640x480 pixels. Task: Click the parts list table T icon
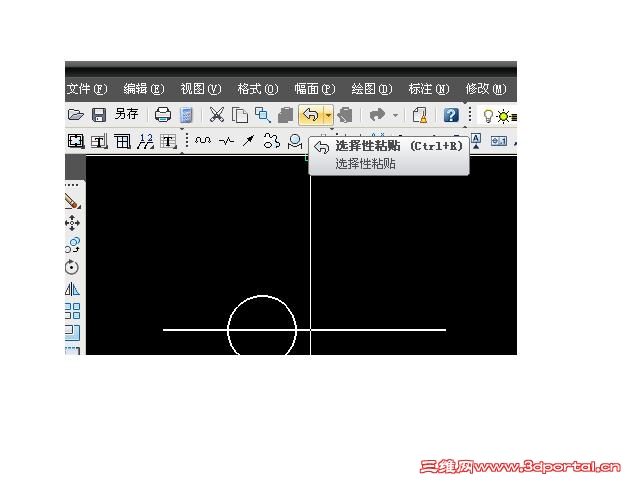tap(168, 142)
